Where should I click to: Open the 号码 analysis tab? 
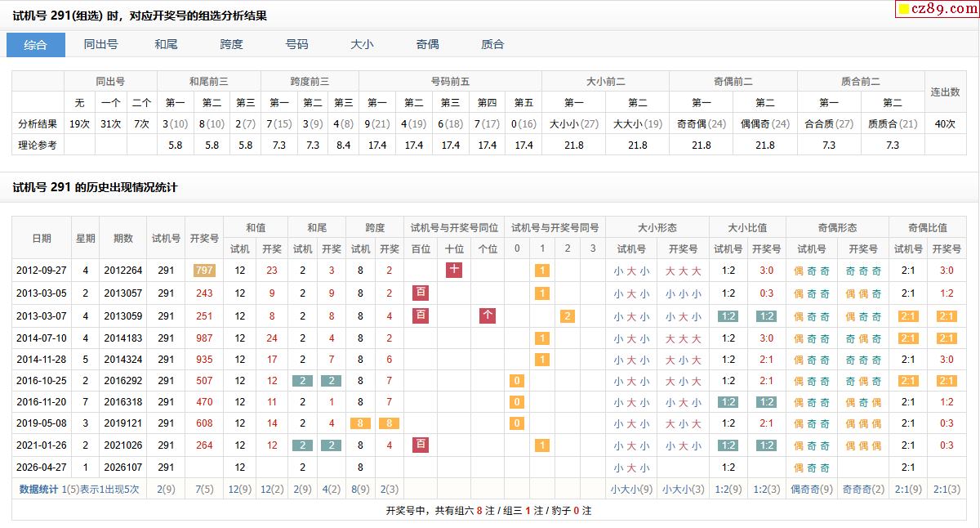[x=296, y=45]
